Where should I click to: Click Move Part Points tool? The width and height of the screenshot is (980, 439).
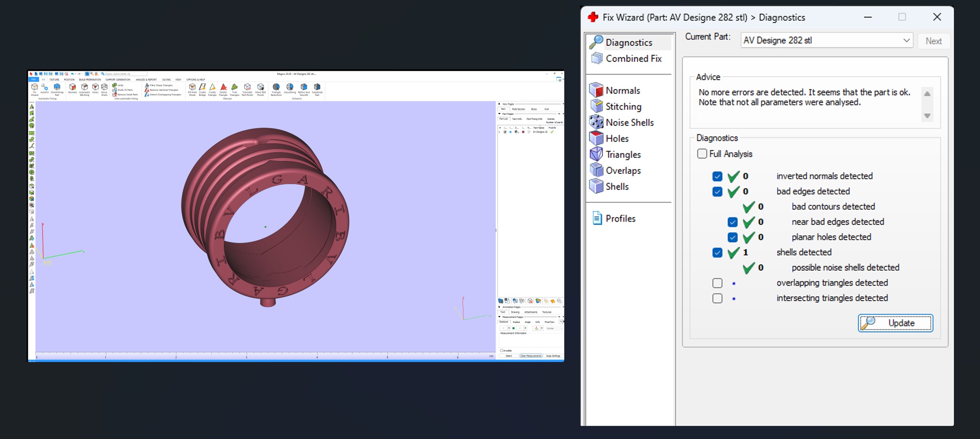coord(260,90)
